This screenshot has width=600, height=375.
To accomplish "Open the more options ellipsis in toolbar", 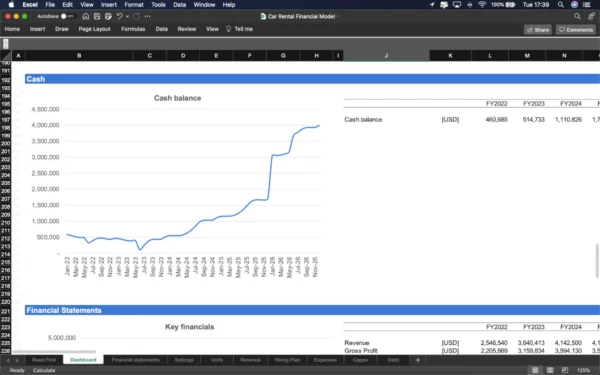I will (148, 16).
